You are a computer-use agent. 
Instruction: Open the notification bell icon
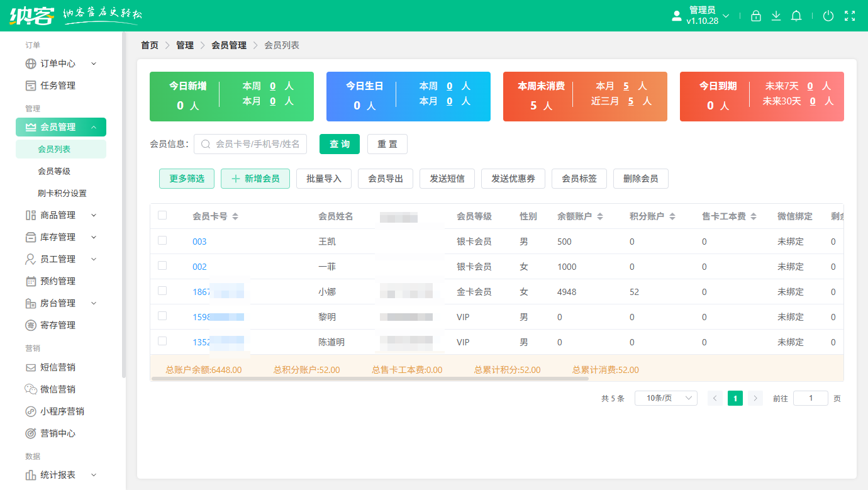[x=796, y=16]
